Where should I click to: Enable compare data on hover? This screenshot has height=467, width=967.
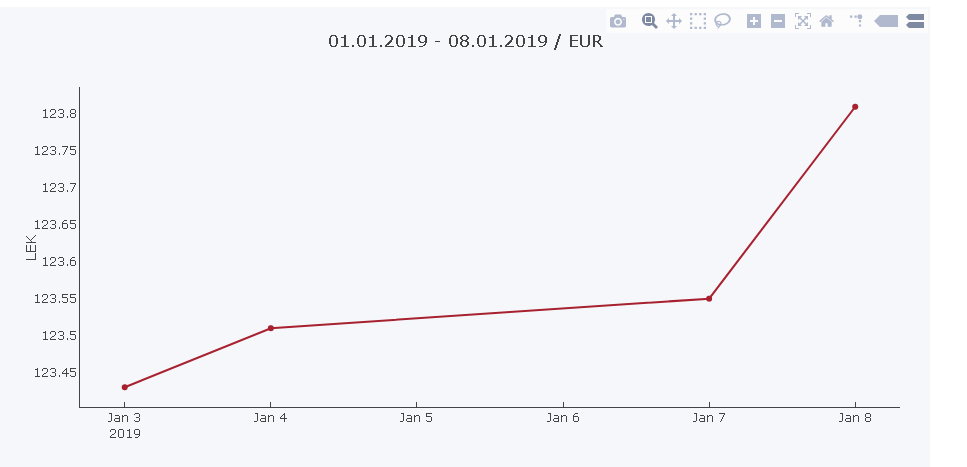point(914,21)
